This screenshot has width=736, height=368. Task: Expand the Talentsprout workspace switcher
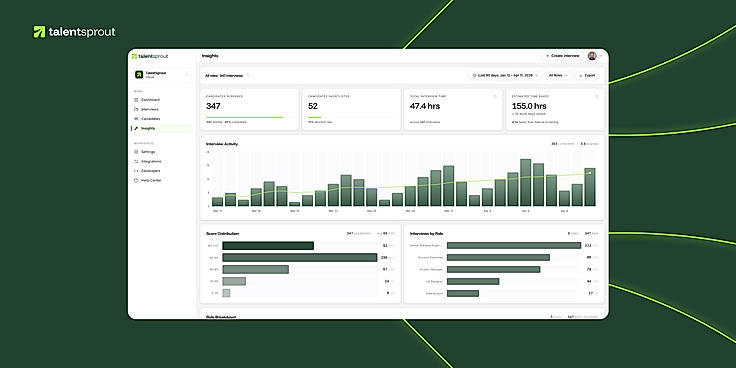click(x=162, y=75)
